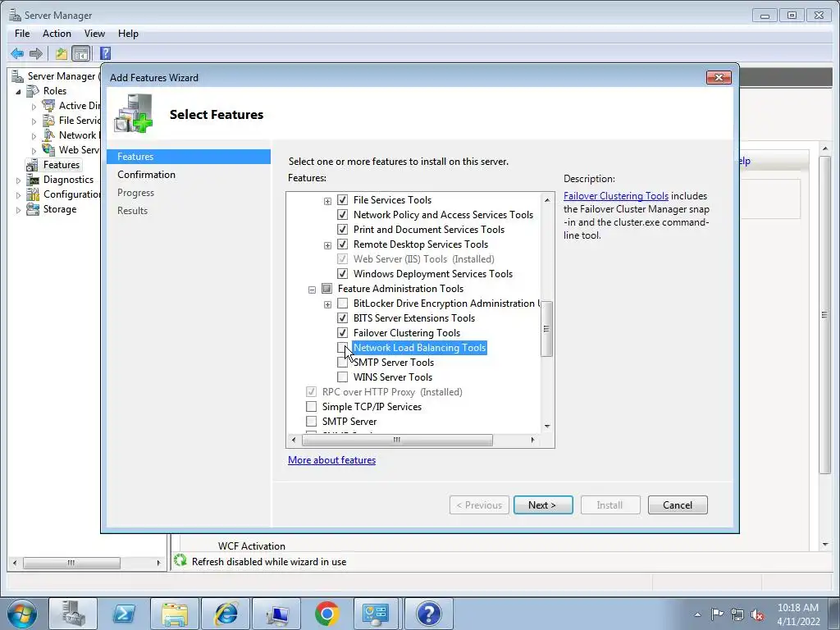Click the Up one level folder icon

(x=61, y=53)
